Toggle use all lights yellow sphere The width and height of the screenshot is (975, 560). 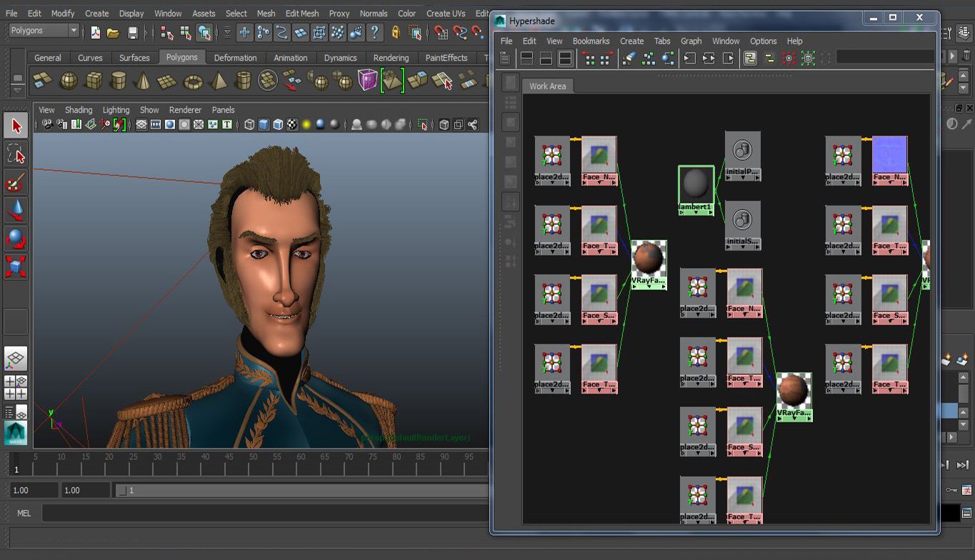[x=306, y=125]
